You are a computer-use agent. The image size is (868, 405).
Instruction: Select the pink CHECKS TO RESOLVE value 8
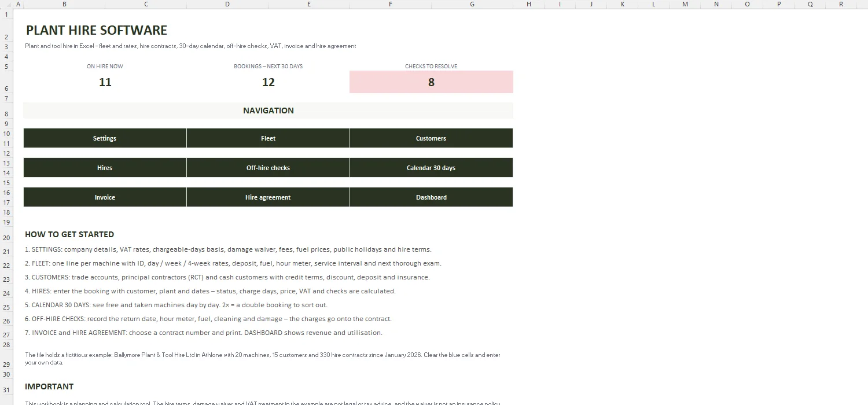[x=431, y=82]
